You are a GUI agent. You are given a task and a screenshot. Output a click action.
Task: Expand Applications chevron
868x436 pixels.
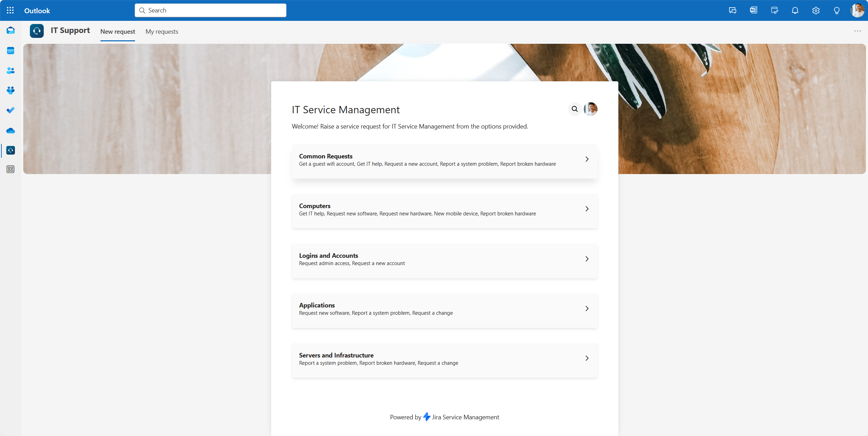coord(587,309)
